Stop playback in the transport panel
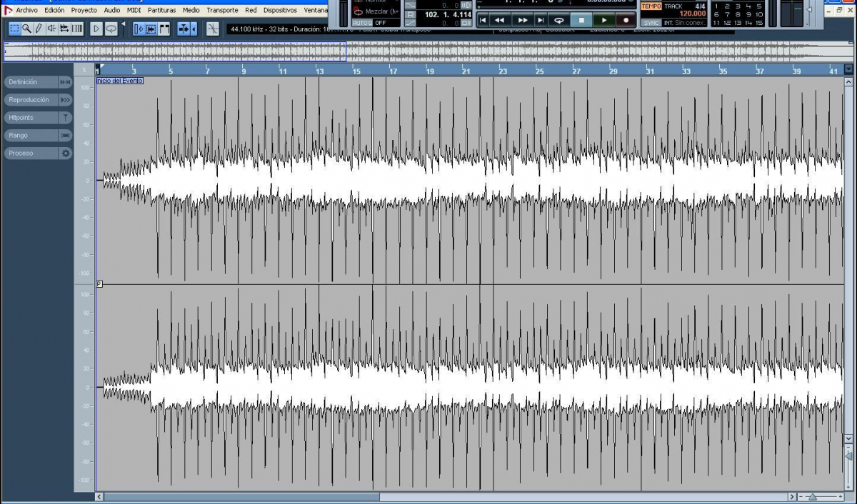 coord(581,20)
